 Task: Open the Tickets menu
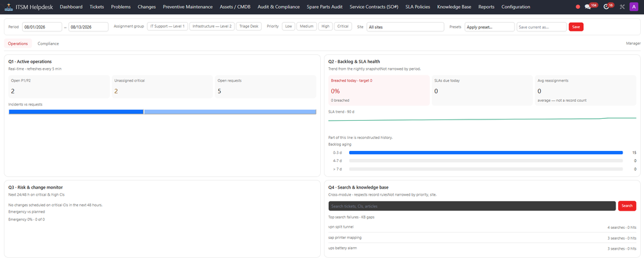tap(96, 6)
